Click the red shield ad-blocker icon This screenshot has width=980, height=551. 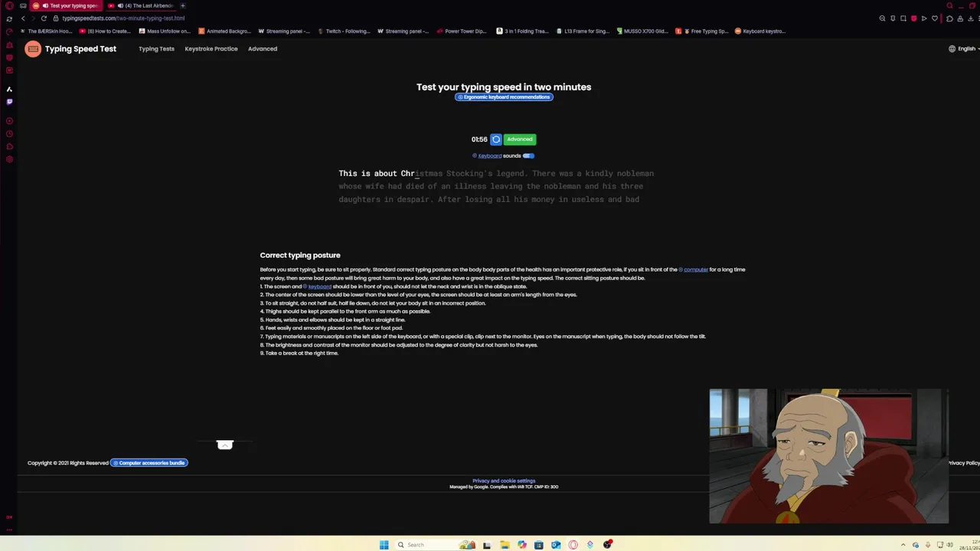point(913,18)
